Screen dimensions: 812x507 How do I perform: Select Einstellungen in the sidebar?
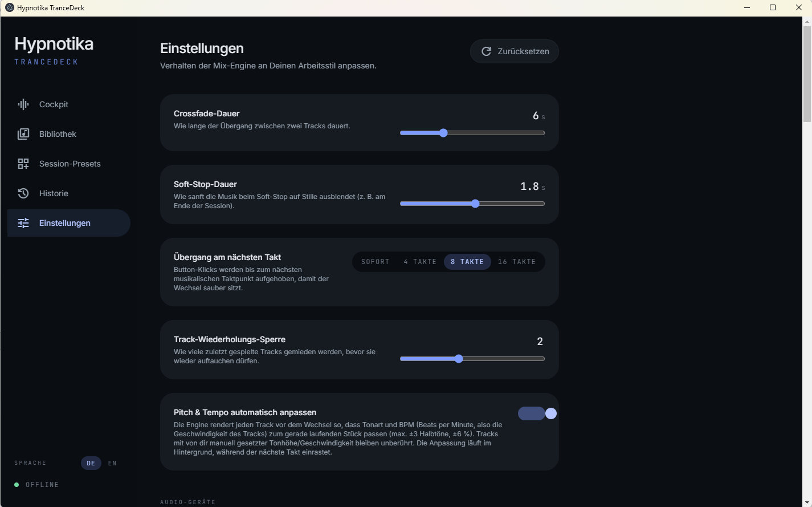pyautogui.click(x=69, y=223)
